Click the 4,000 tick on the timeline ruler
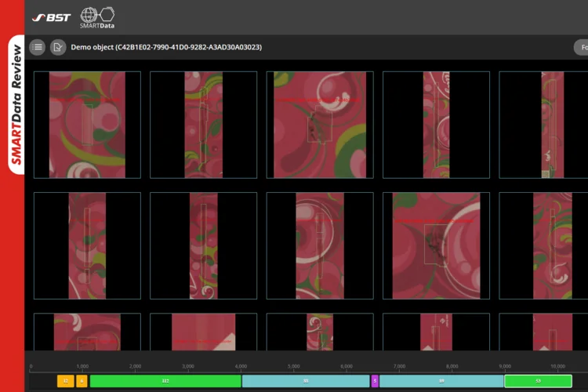588x392 pixels. [241, 366]
